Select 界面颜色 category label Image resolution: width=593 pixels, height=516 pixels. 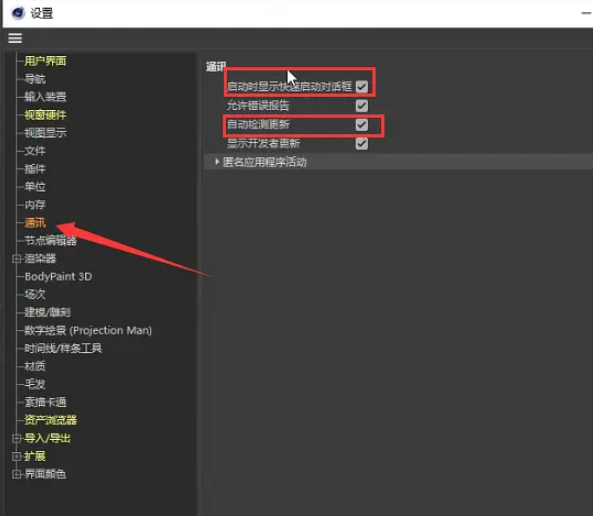45,474
